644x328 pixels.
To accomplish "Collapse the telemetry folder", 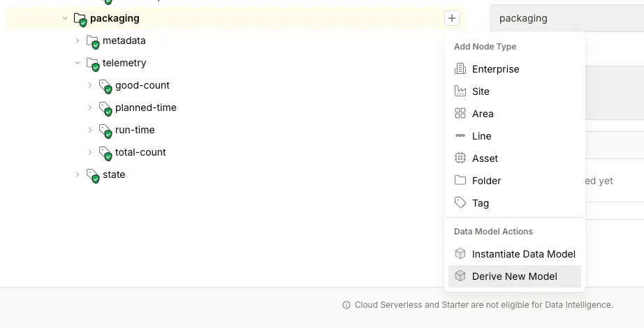I will click(x=78, y=63).
